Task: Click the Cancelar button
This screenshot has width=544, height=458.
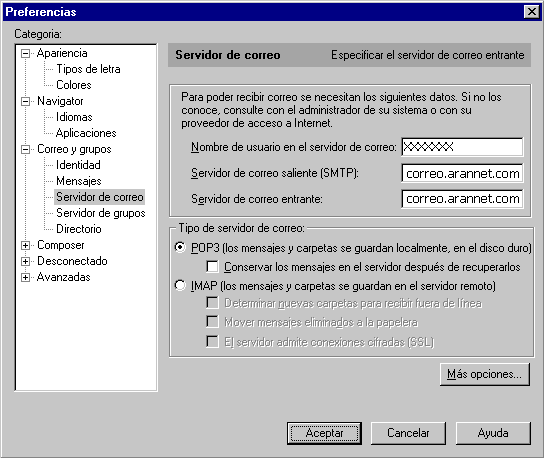Action: 408,433
